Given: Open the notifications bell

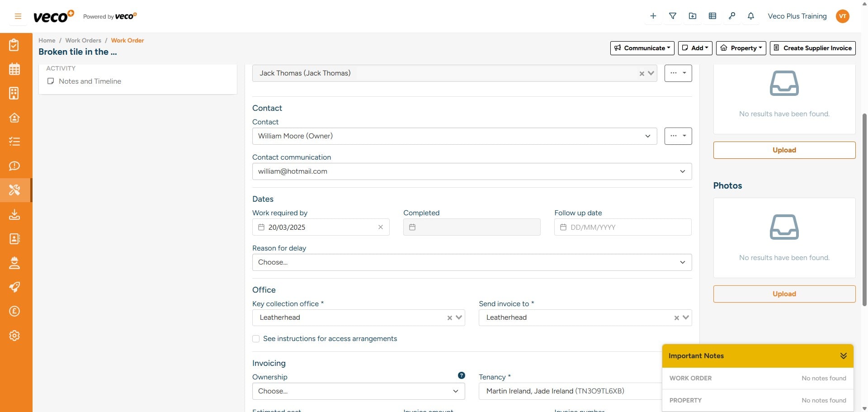Looking at the screenshot, I should [x=751, y=16].
